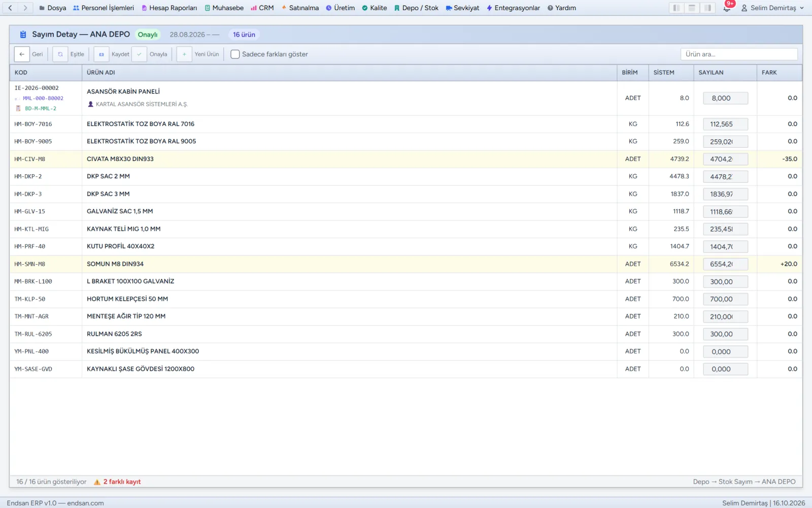
Task: Click the BD-M-MML-2 link
Action: pos(41,109)
